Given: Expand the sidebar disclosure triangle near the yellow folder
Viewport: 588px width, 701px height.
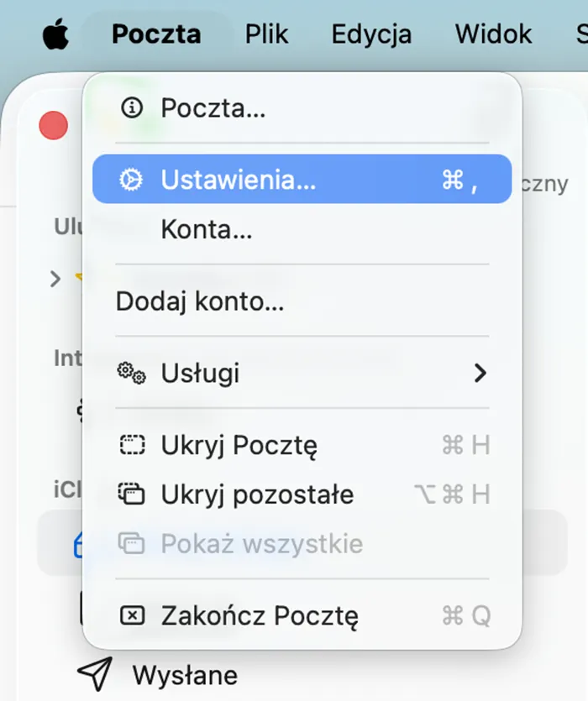Looking at the screenshot, I should tap(55, 280).
